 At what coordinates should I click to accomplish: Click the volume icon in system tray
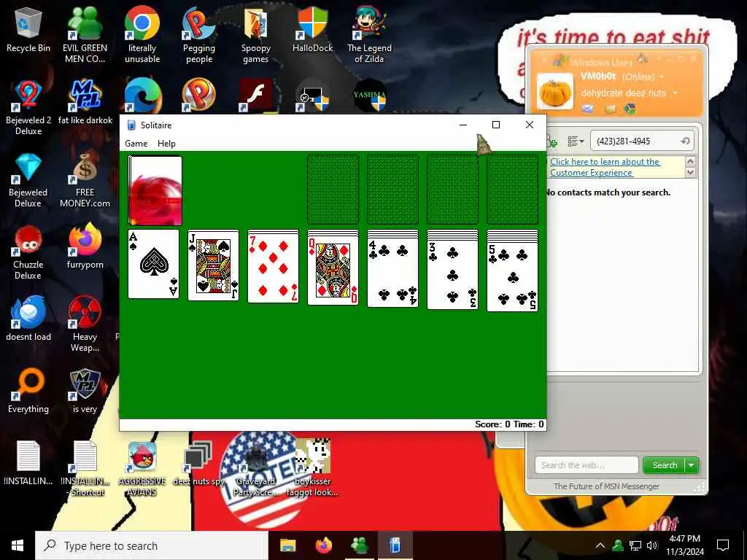652,545
